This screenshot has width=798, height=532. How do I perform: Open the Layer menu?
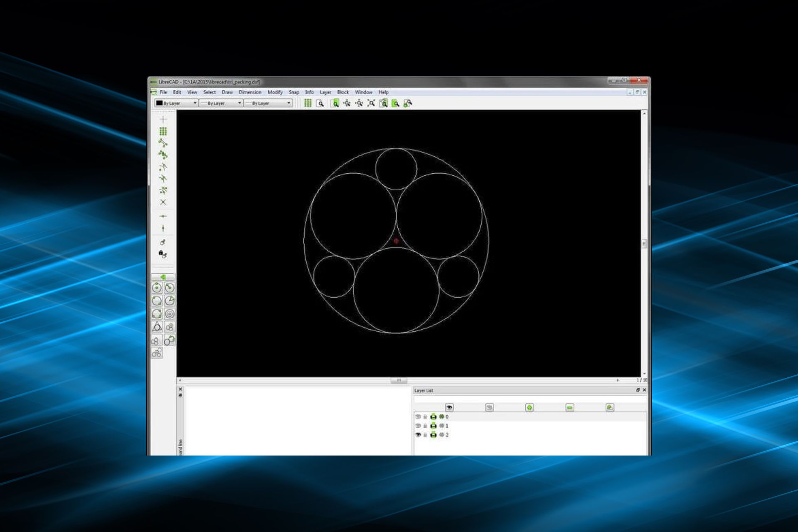click(325, 92)
